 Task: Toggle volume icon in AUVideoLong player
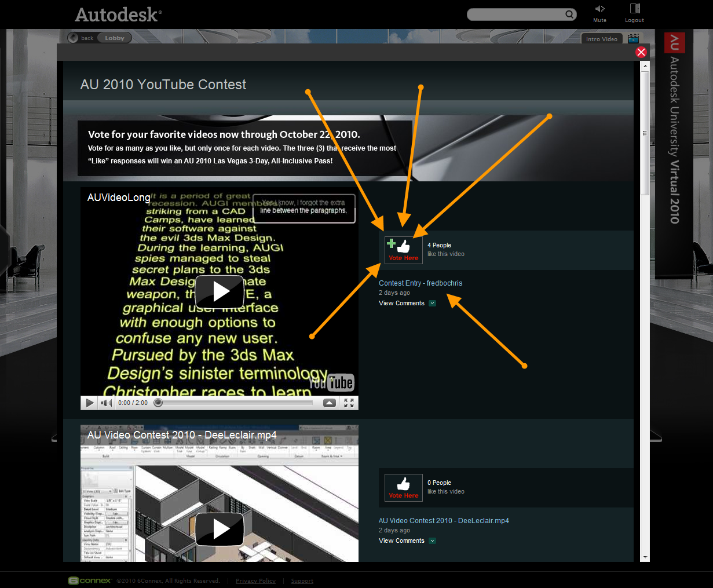pyautogui.click(x=107, y=403)
